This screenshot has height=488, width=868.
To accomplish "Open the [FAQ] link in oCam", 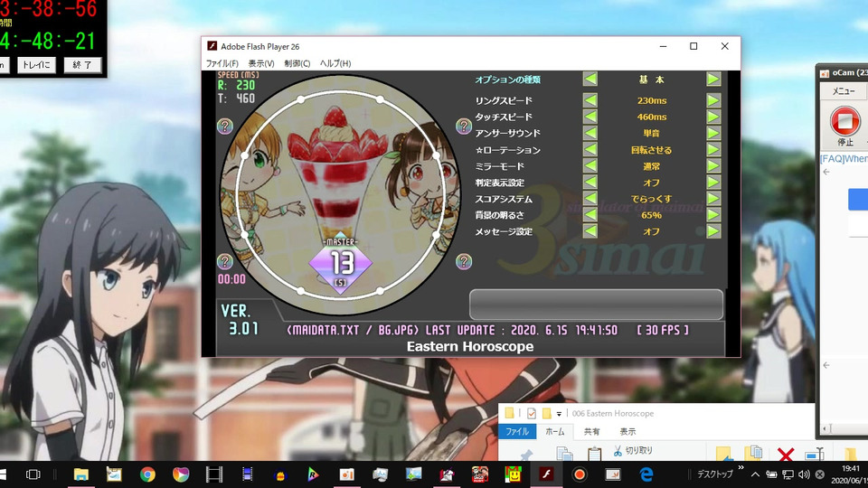I will [844, 159].
